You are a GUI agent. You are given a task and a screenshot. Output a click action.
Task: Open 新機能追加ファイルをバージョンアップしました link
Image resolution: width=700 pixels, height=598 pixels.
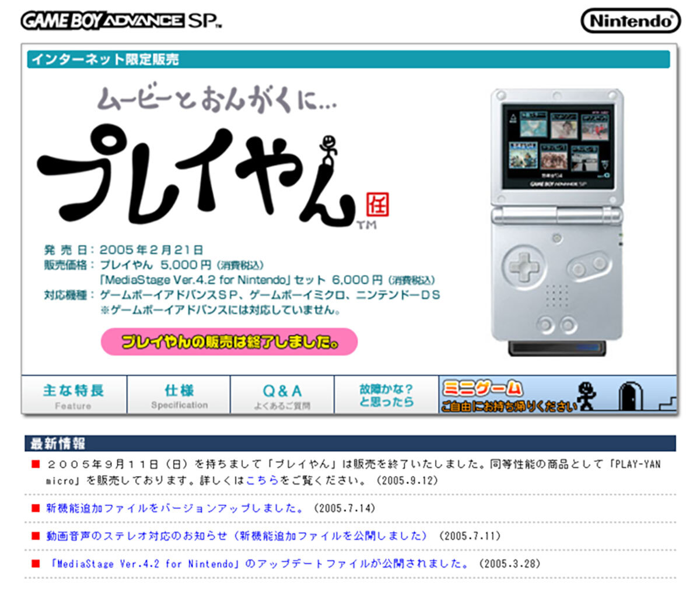(175, 508)
